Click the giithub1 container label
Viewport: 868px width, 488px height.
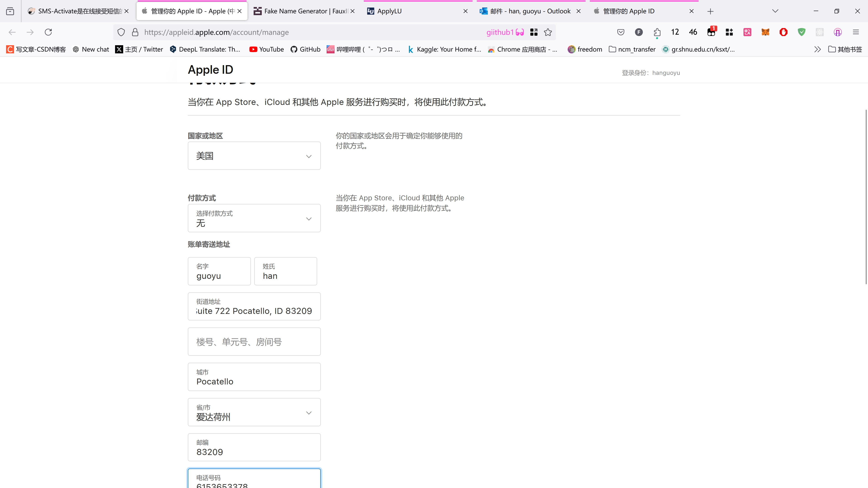(505, 32)
